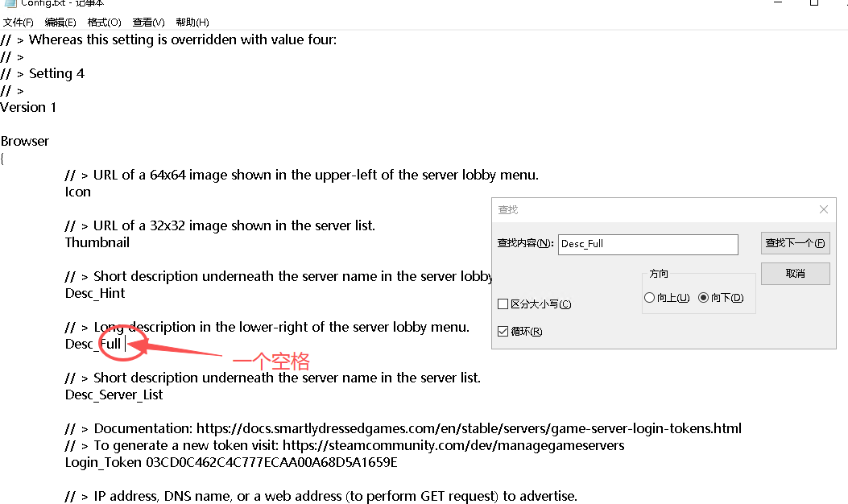Select the 向下 direction radio button
848x504 pixels.
[704, 298]
